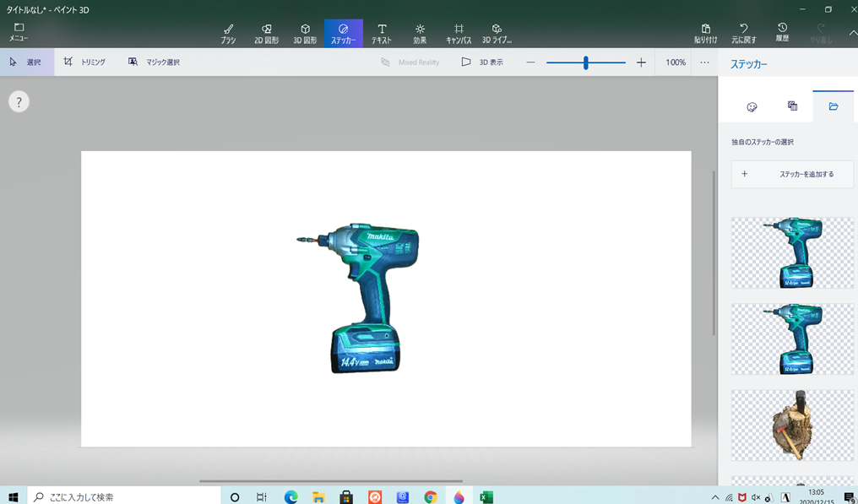Screen dimensions: 858x504
Task: Open the 効果 (Effects) tool
Action: pyautogui.click(x=420, y=34)
